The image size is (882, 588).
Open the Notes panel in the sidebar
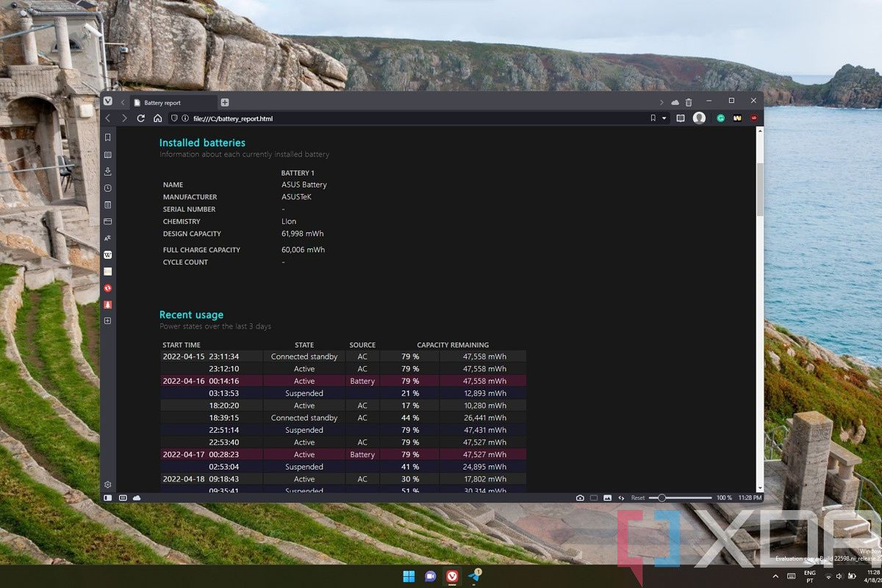108,205
